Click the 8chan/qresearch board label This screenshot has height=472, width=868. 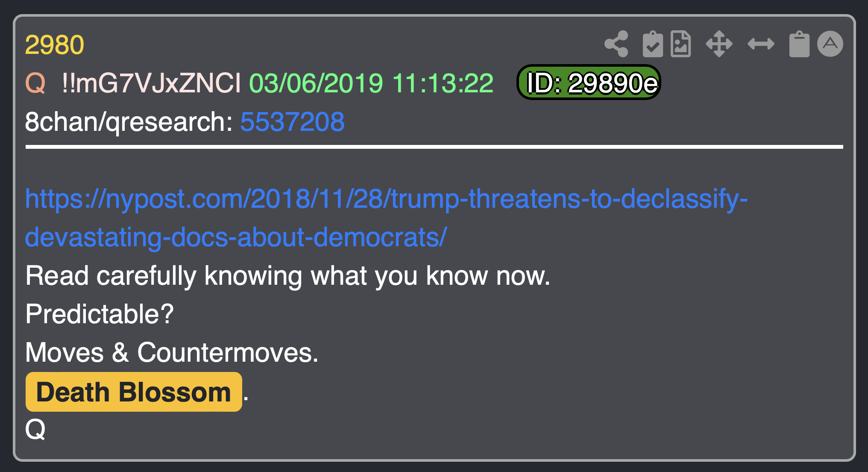point(129,122)
